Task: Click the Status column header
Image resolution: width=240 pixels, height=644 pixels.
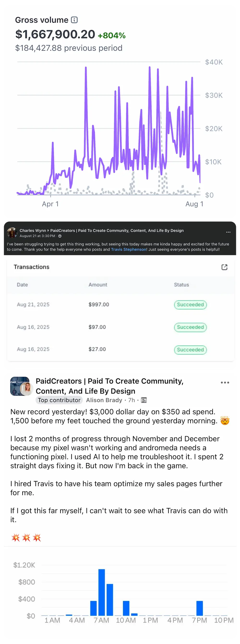Action: [181, 285]
